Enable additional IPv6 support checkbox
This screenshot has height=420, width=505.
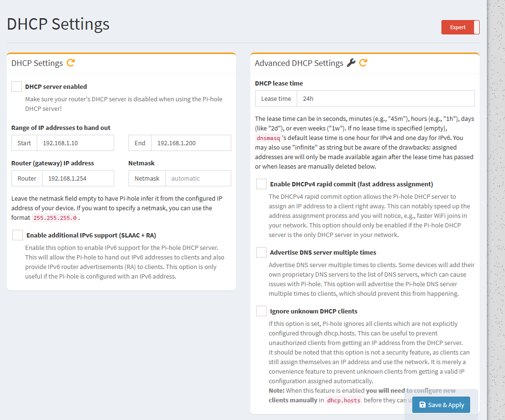point(18,235)
